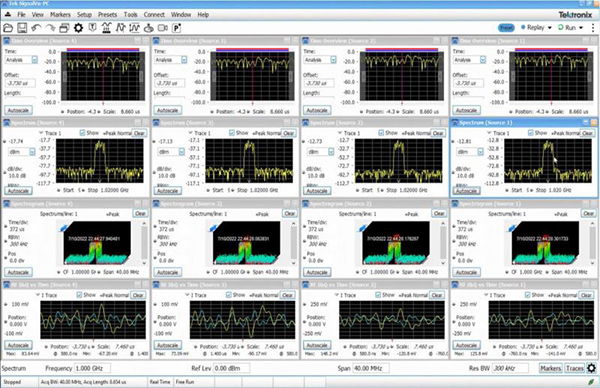Click Autoscale in Time Overview Source 4

click(x=18, y=110)
